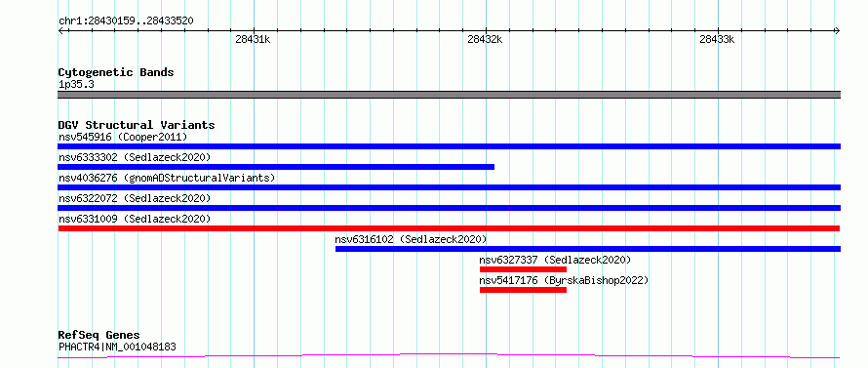The width and height of the screenshot is (868, 368).
Task: Click the PHACTR4|NM_001048183 gene label
Action: [117, 348]
